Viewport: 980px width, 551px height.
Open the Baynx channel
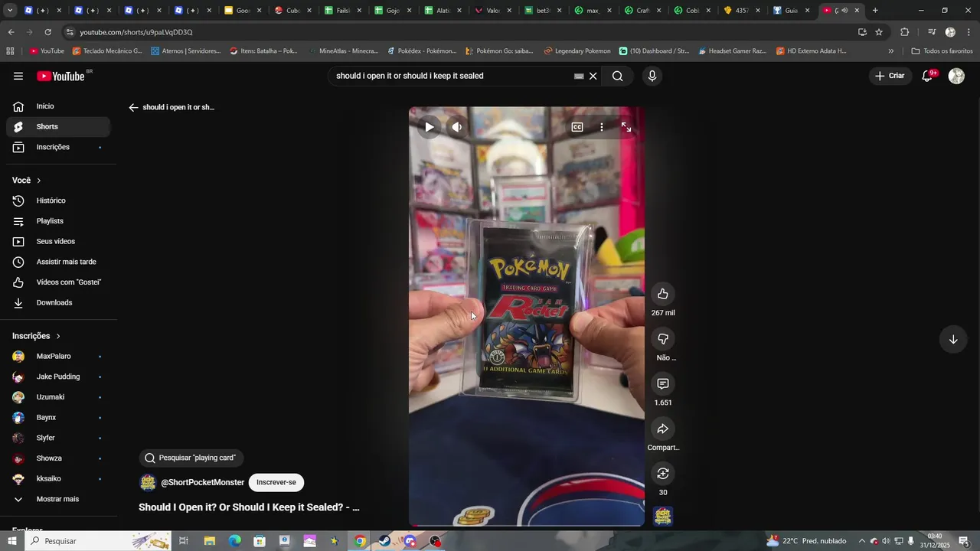click(x=58, y=417)
